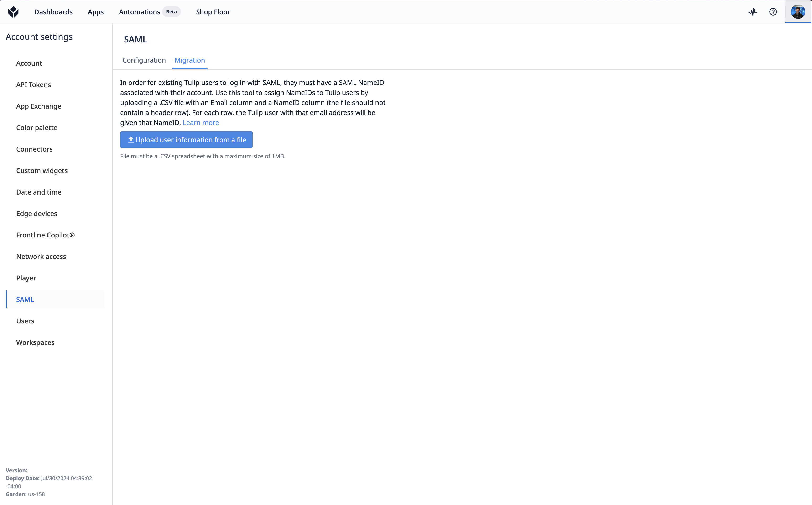Image resolution: width=812 pixels, height=505 pixels.
Task: Open Apps menu
Action: click(96, 12)
